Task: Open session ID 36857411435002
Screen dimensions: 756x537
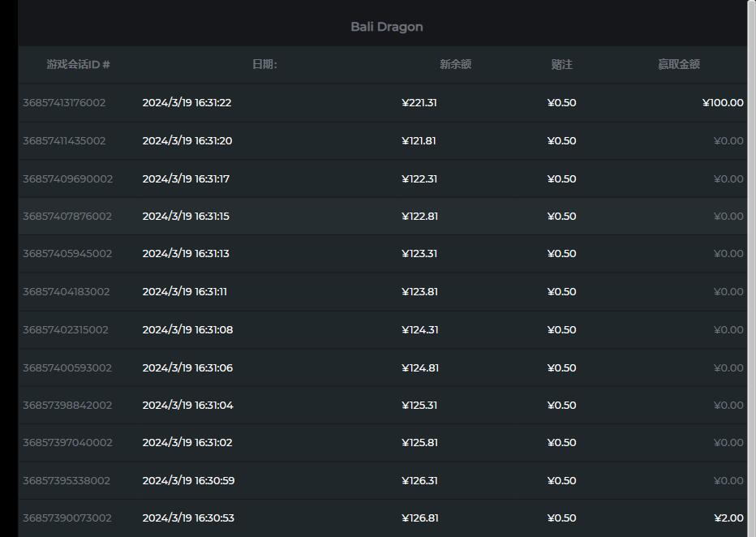Action: tap(64, 141)
